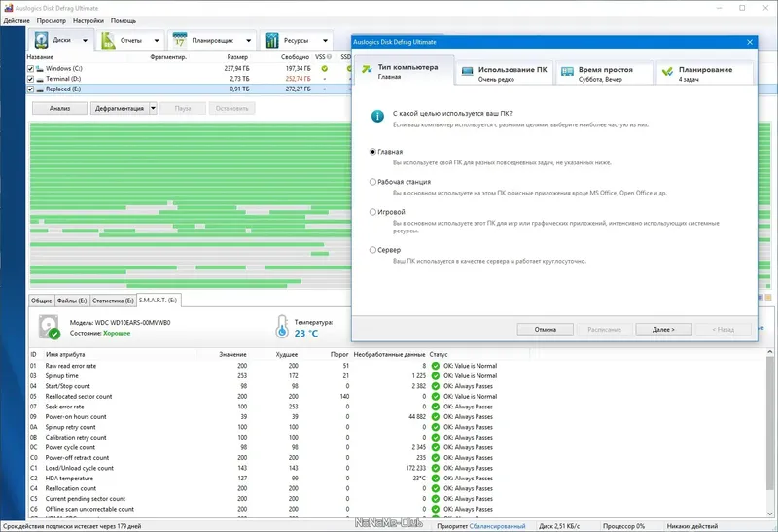Click the blue info icon in dialog
The width and height of the screenshot is (778, 532).
pyautogui.click(x=377, y=116)
